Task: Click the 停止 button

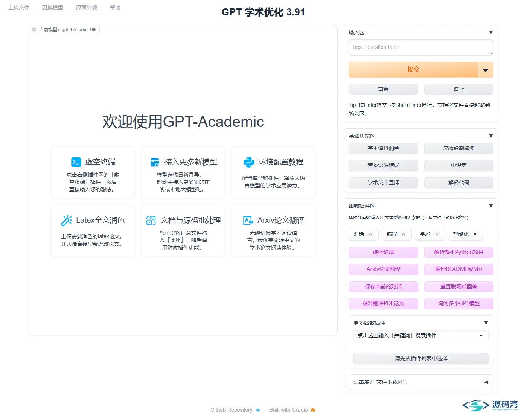Action: 458,89
